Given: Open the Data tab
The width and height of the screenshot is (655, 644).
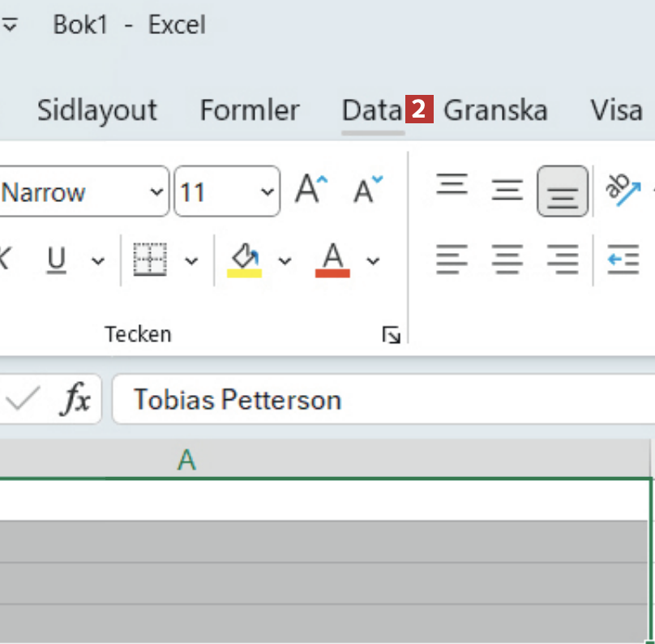Looking at the screenshot, I should pyautogui.click(x=372, y=110).
